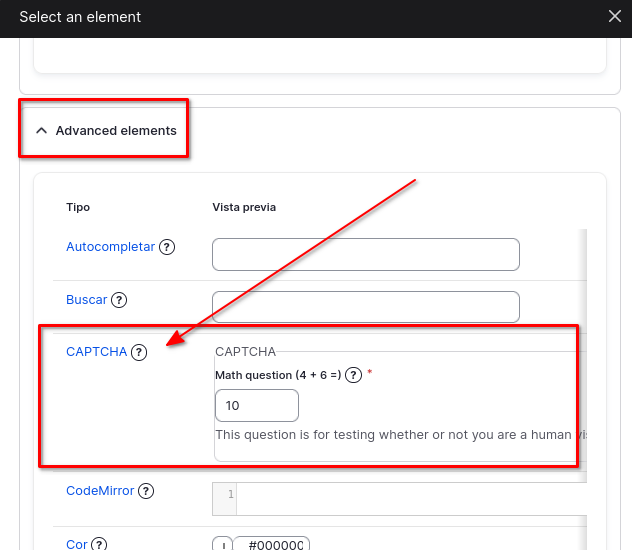The width and height of the screenshot is (632, 550).
Task: Open the color picker swatch for Cor
Action: 222,545
